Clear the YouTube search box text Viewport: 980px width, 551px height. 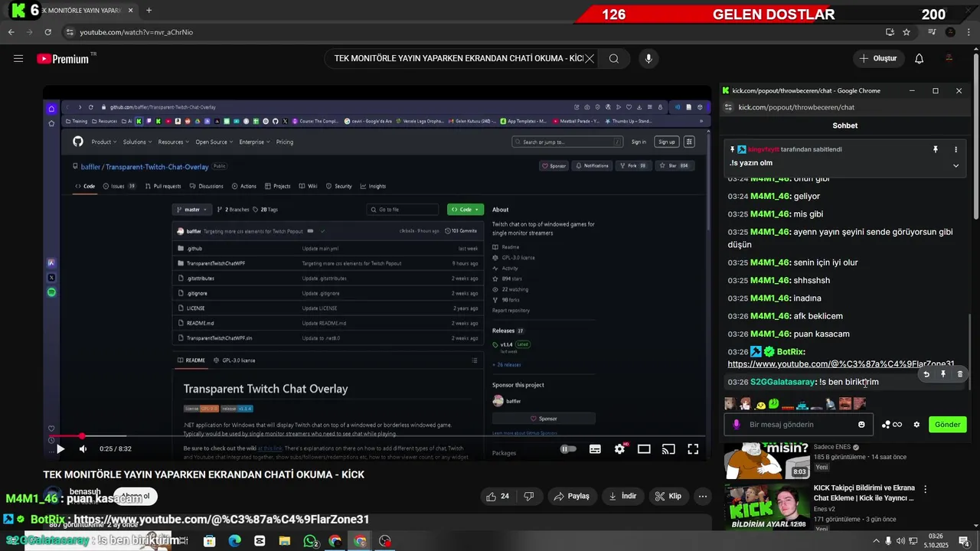pos(590,58)
